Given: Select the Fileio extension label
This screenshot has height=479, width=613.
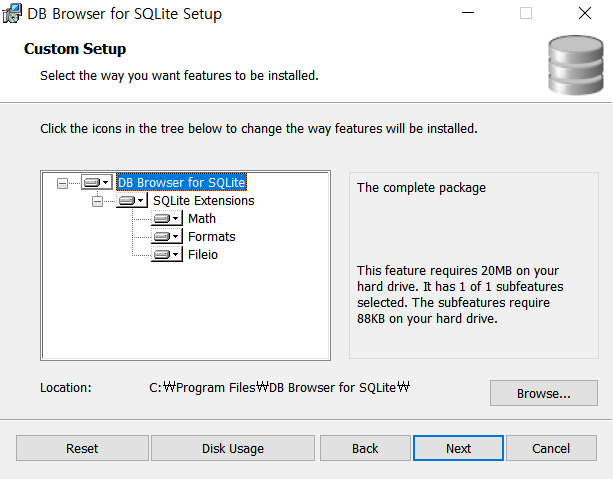Looking at the screenshot, I should 203,255.
